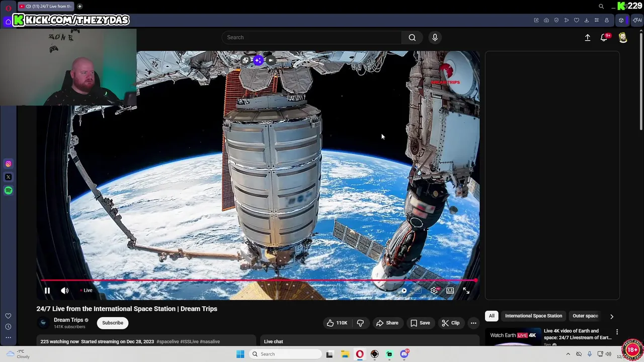Open the Live 4K video of Earth title
Image resolution: width=644 pixels, height=362 pixels.
tap(578, 334)
